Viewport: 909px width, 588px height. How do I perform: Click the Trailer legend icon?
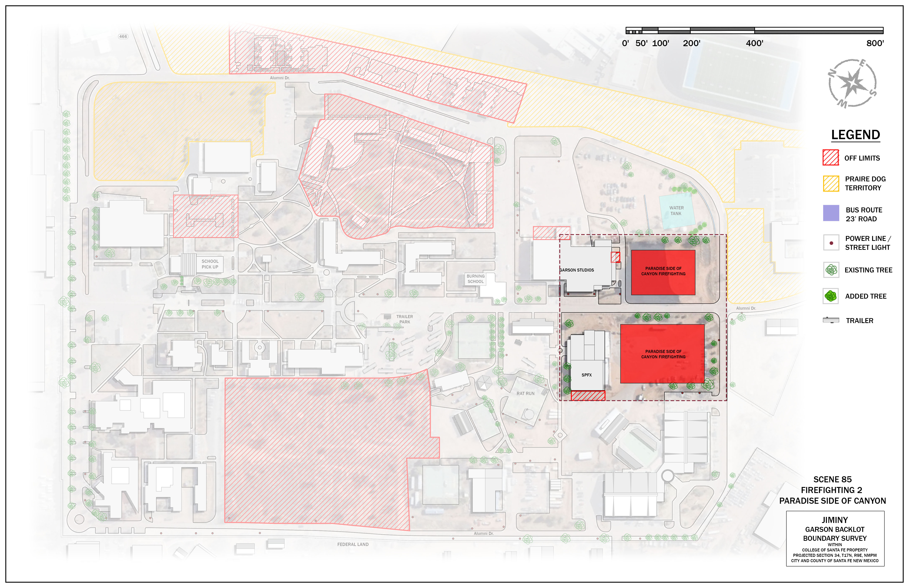[x=831, y=320]
